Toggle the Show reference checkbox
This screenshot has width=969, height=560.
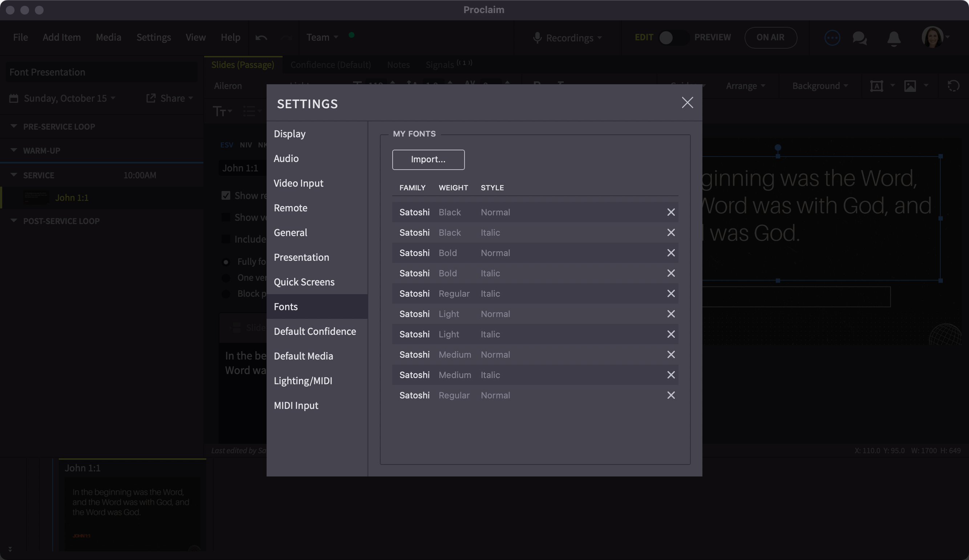226,196
